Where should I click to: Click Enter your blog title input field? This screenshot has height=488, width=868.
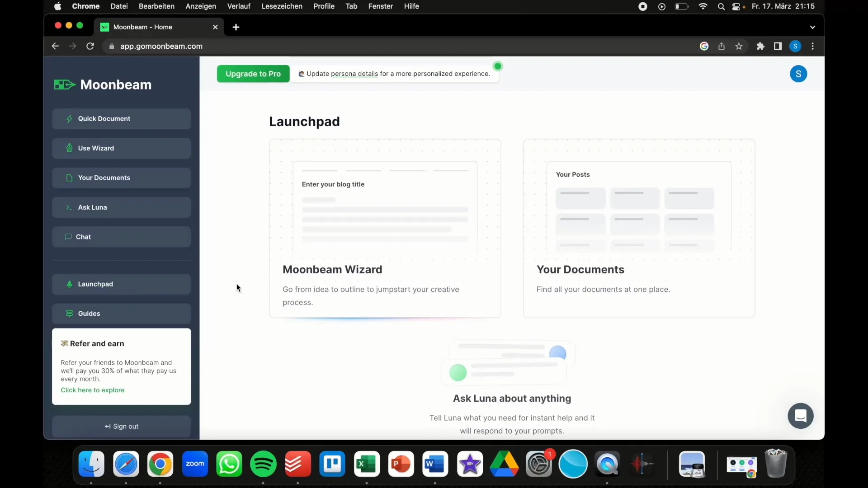coord(385,184)
